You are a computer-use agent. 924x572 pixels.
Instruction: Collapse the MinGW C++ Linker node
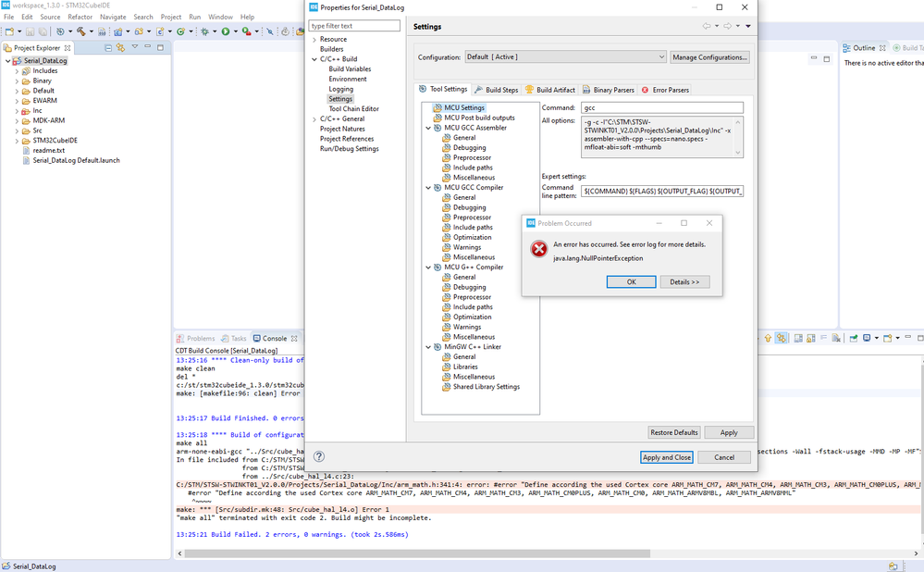(428, 347)
